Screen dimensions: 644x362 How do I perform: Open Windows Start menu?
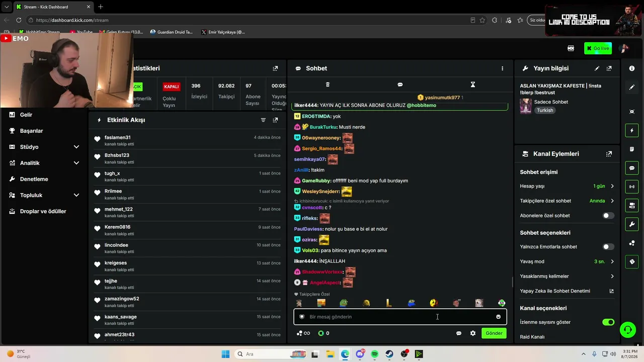[x=225, y=354]
